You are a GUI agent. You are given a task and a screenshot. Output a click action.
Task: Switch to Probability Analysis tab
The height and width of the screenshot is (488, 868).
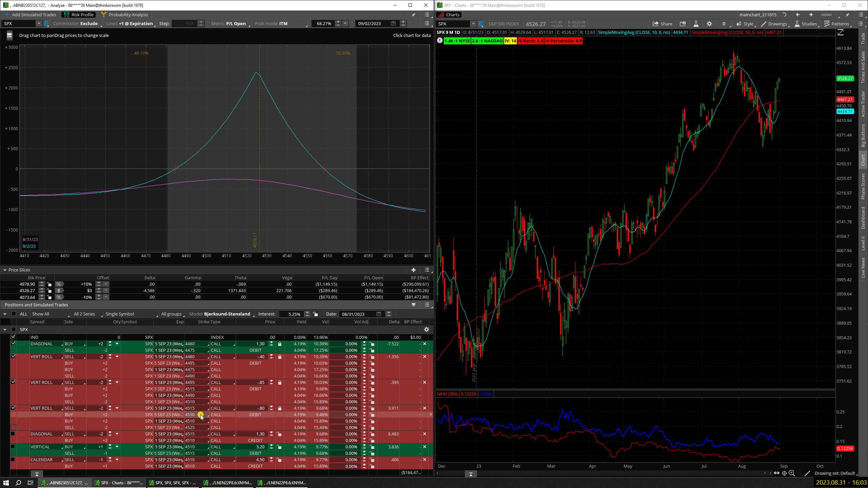tap(125, 15)
